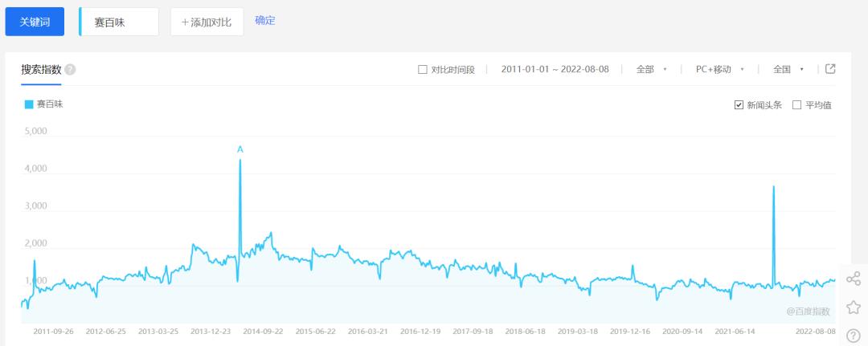
Task: Open the 全国 region dropdown
Action: click(x=788, y=69)
